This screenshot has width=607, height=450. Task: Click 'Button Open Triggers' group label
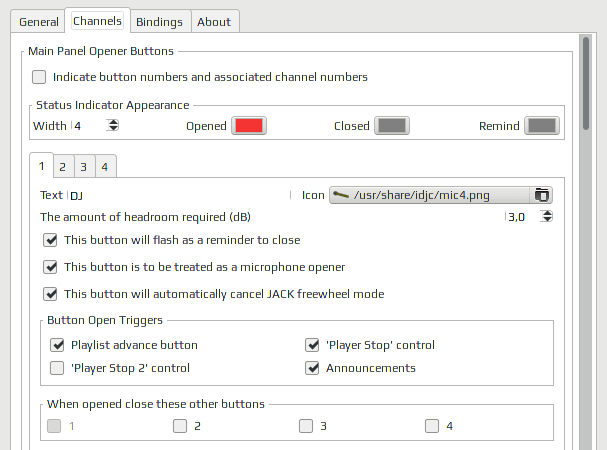[105, 320]
